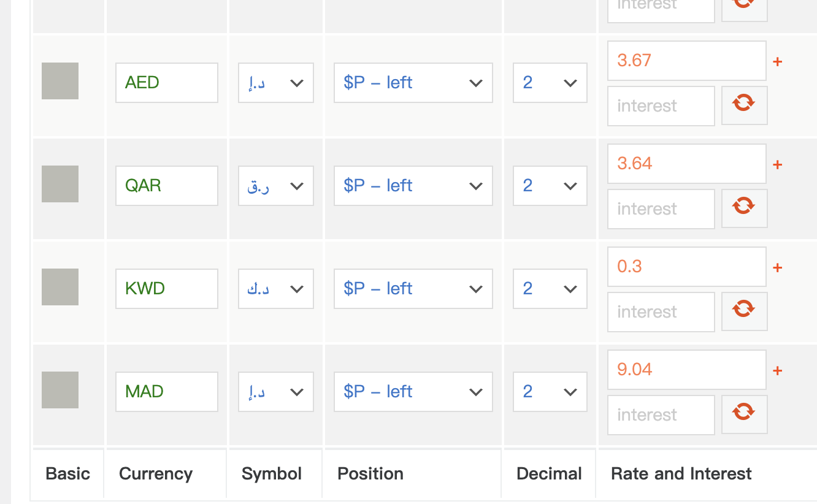The width and height of the screenshot is (817, 504).
Task: Click the QAR rate refresh icon
Action: tap(744, 208)
